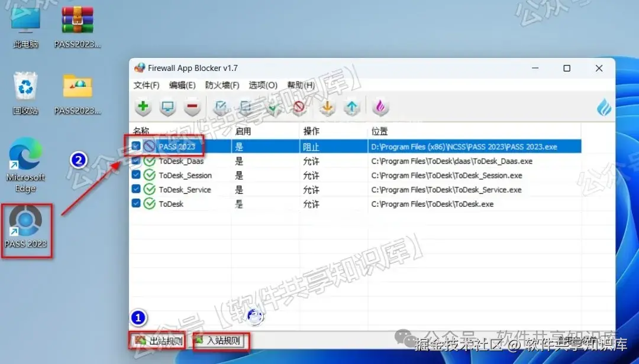639x364 pixels.
Task: Click the red prohibition Block toolbar icon
Action: click(x=299, y=107)
